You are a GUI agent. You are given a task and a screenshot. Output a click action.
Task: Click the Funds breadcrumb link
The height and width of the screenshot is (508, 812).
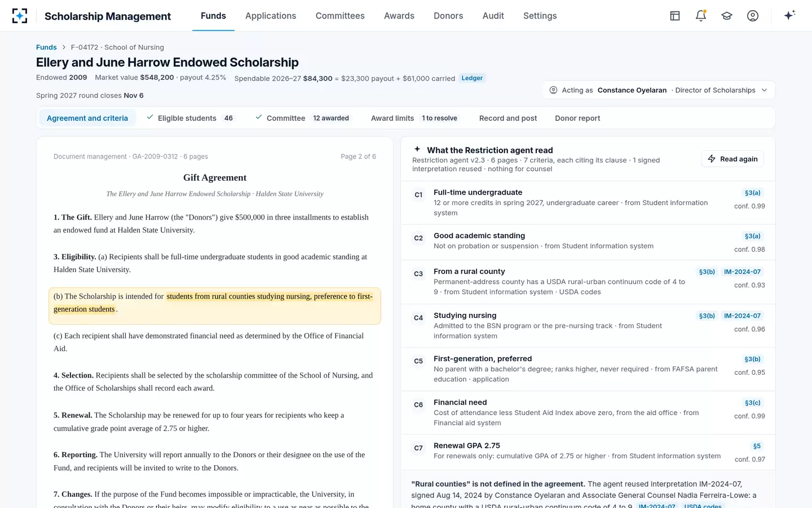pos(46,47)
